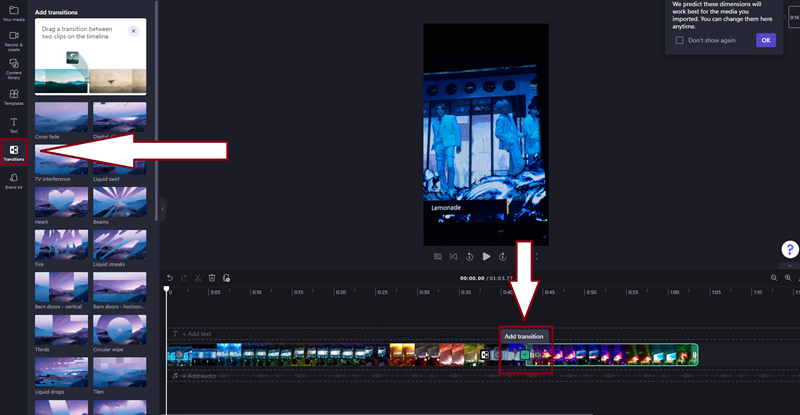Toggle captions off icon under preview
The image size is (800, 415).
pos(438,257)
